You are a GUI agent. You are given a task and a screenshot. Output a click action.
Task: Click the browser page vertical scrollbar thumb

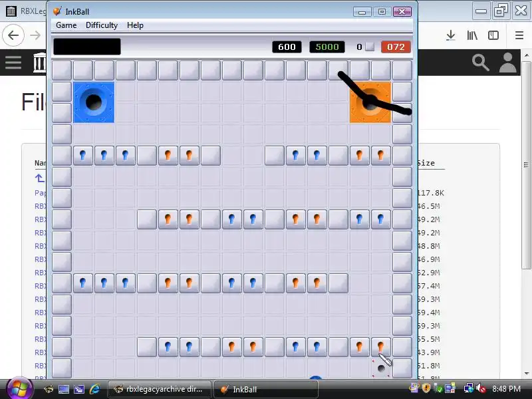pos(526,165)
